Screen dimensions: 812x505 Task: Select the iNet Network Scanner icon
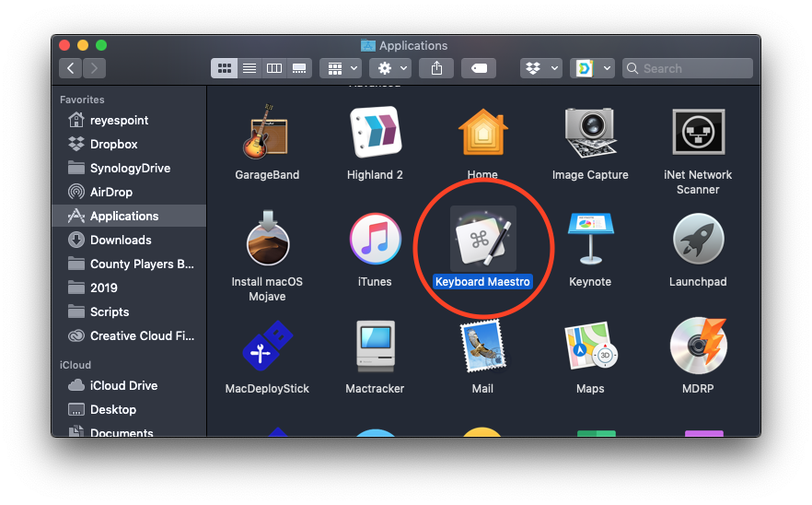(x=698, y=132)
